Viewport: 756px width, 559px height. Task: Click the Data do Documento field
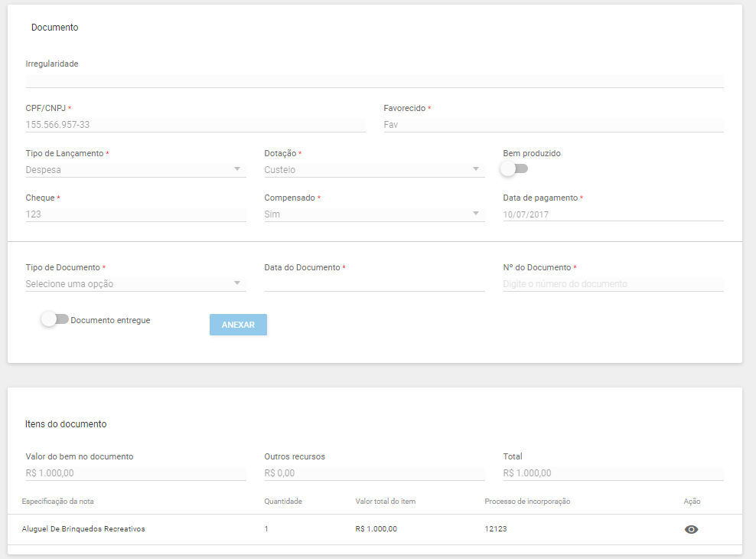(374, 284)
